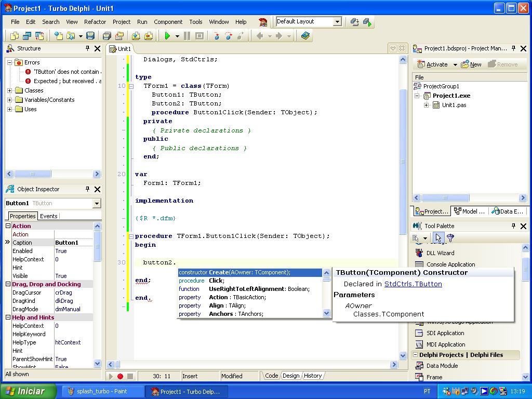Collapse Drag, Drop and Docking category
532x399 pixels.
(x=8, y=284)
